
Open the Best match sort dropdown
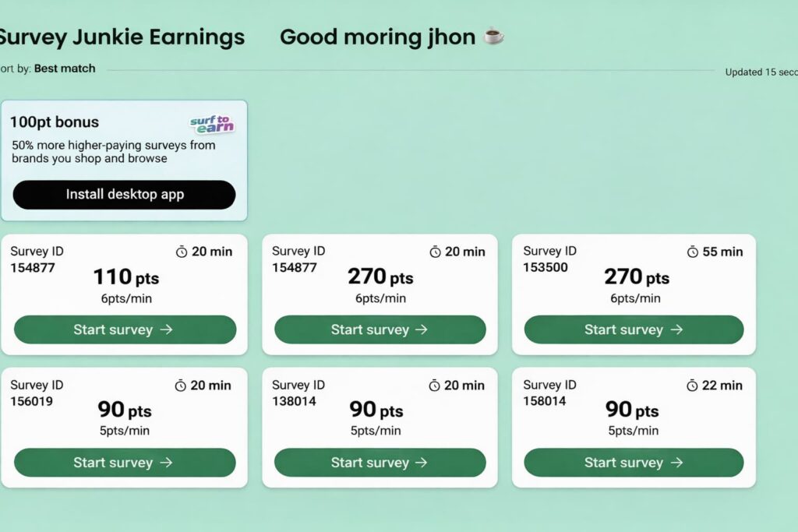click(x=64, y=69)
